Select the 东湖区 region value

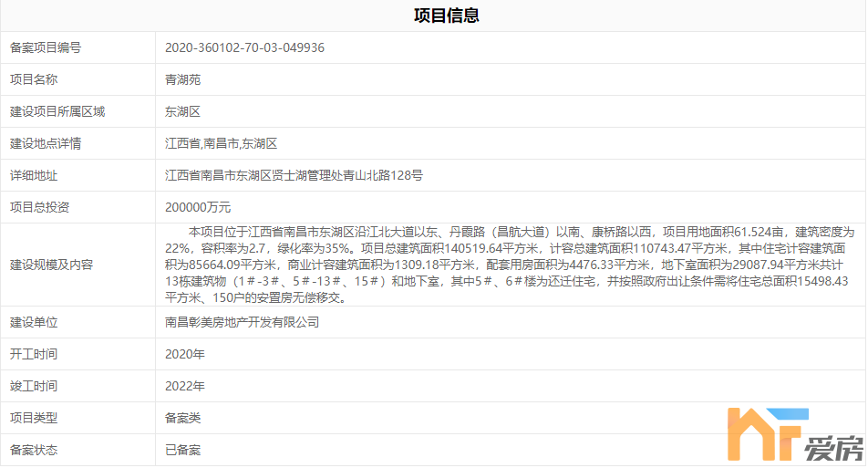click(x=182, y=112)
